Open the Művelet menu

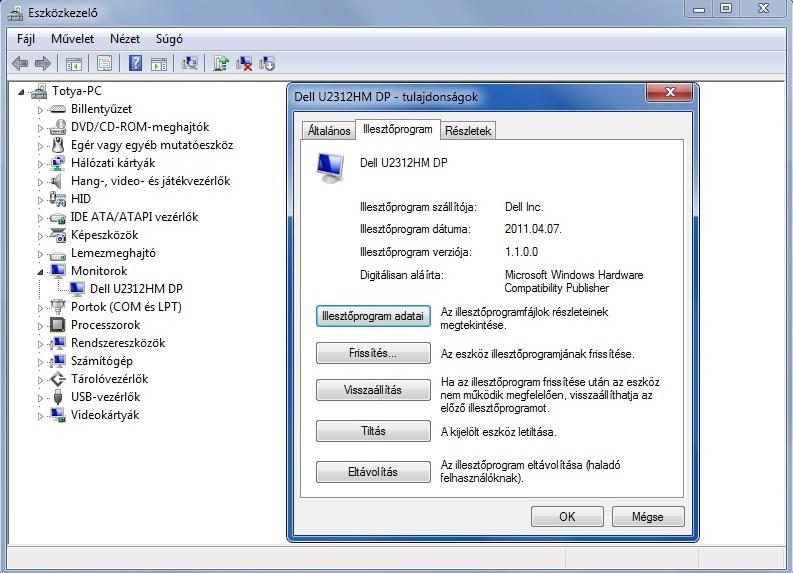point(72,39)
